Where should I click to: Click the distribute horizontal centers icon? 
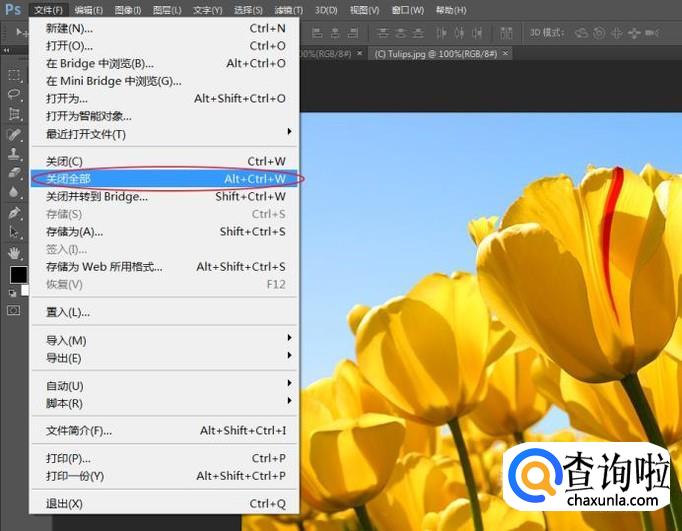click(459, 33)
